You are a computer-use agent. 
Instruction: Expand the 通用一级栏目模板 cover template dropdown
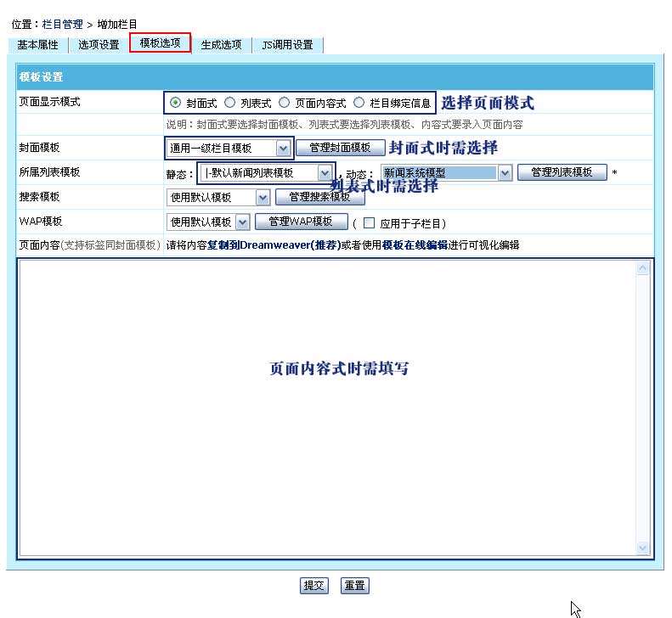(x=283, y=149)
